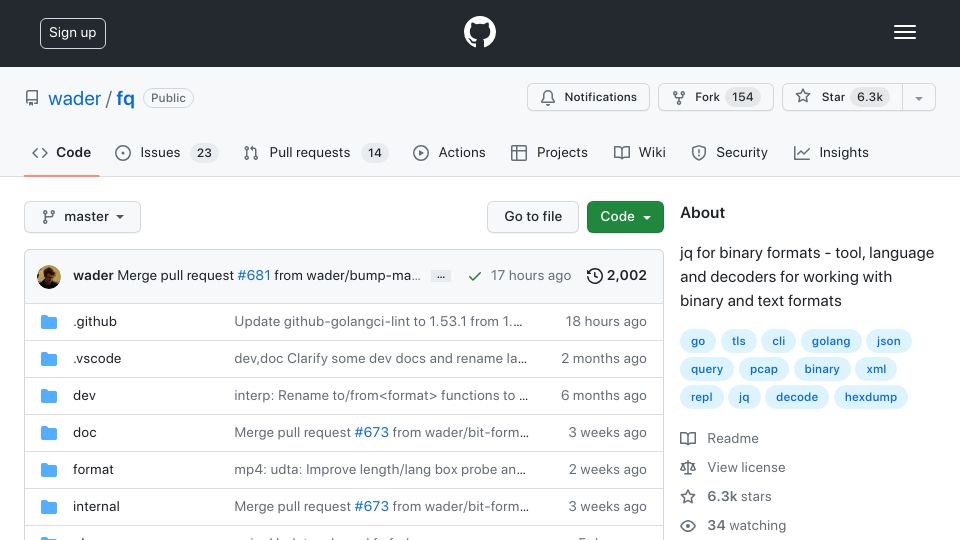View the green checkmark build status

[474, 276]
